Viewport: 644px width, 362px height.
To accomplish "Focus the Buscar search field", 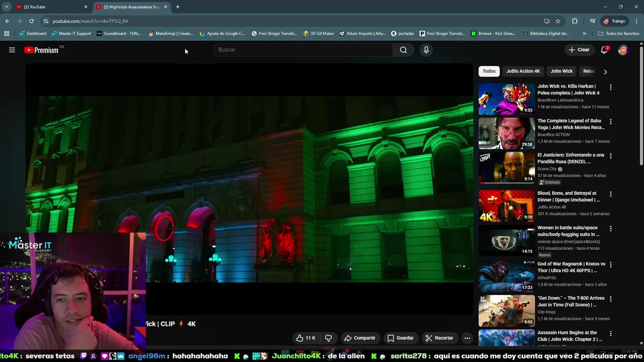I will pos(303,50).
